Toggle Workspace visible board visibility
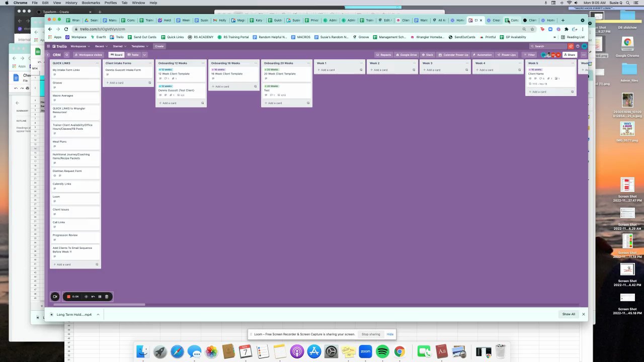The height and width of the screenshot is (362, 644). pos(89,55)
